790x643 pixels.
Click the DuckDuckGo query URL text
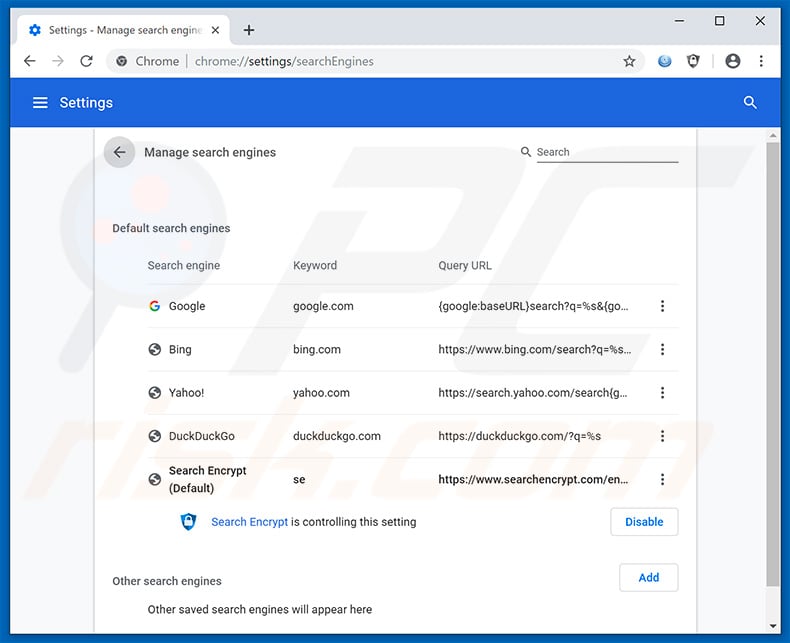519,436
